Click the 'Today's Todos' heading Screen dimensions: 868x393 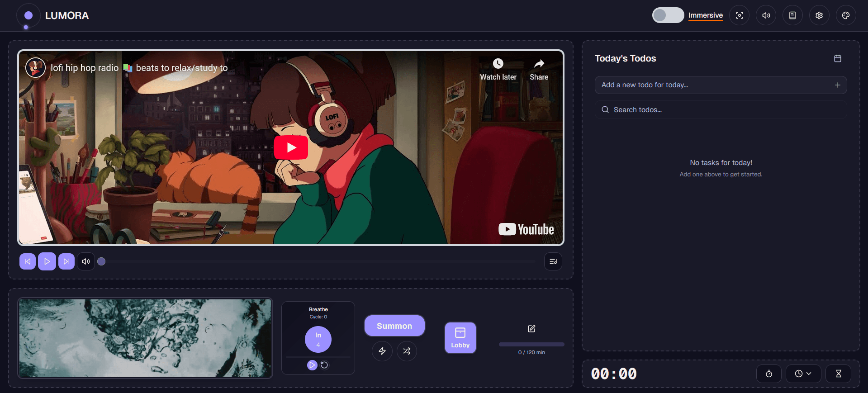625,58
